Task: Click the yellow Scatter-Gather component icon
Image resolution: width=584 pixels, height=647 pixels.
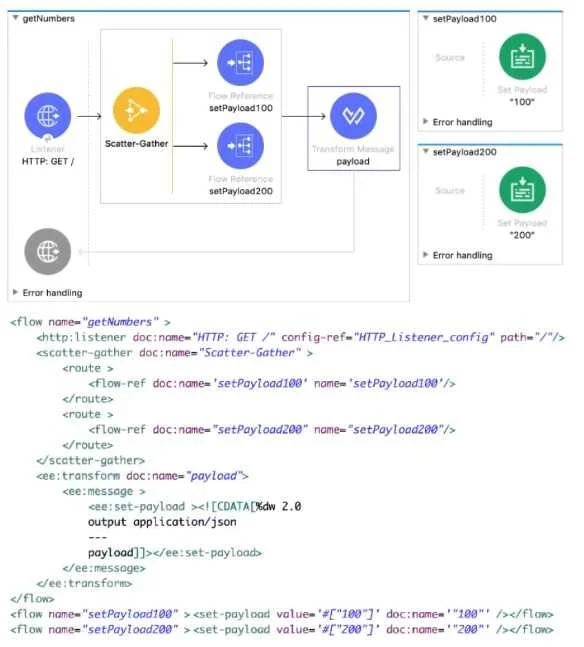Action: [x=136, y=110]
